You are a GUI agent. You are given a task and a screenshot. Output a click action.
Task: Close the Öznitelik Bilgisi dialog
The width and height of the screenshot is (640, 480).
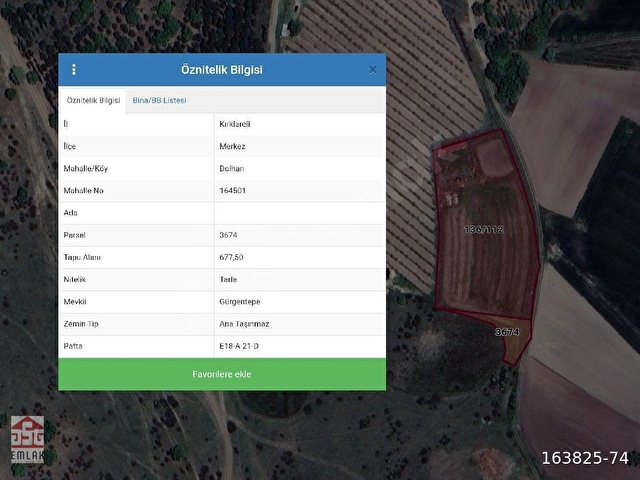(x=372, y=70)
